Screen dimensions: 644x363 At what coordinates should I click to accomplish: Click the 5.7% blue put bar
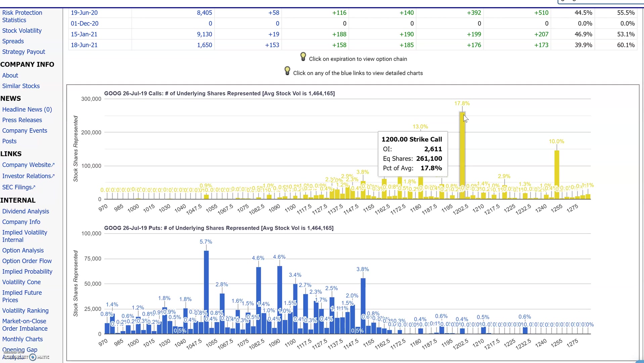[206, 292]
